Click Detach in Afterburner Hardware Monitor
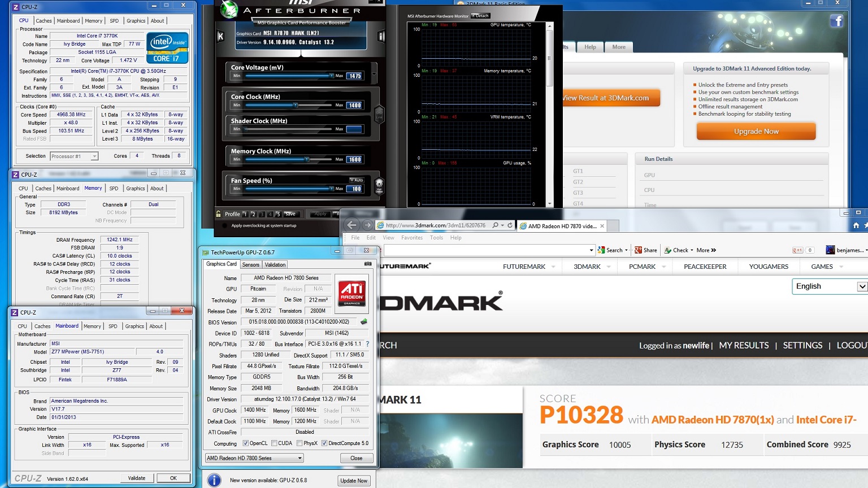This screenshot has width=868, height=488. point(481,16)
